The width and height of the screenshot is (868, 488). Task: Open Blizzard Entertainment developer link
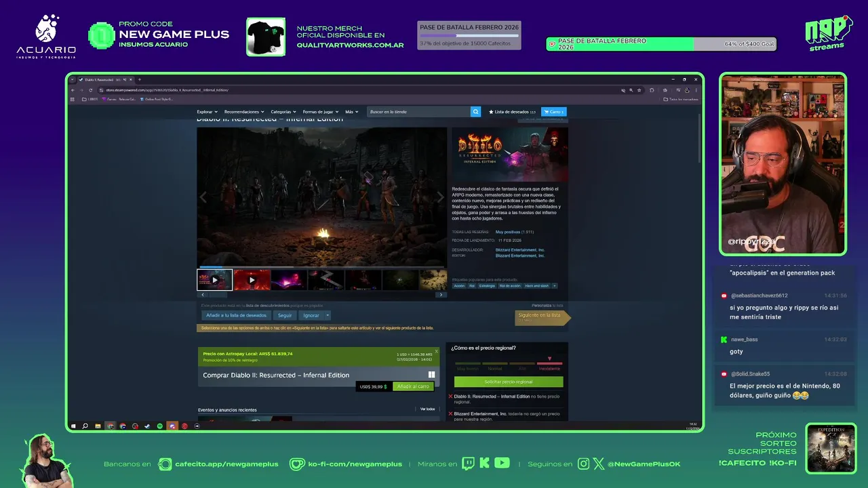click(520, 250)
